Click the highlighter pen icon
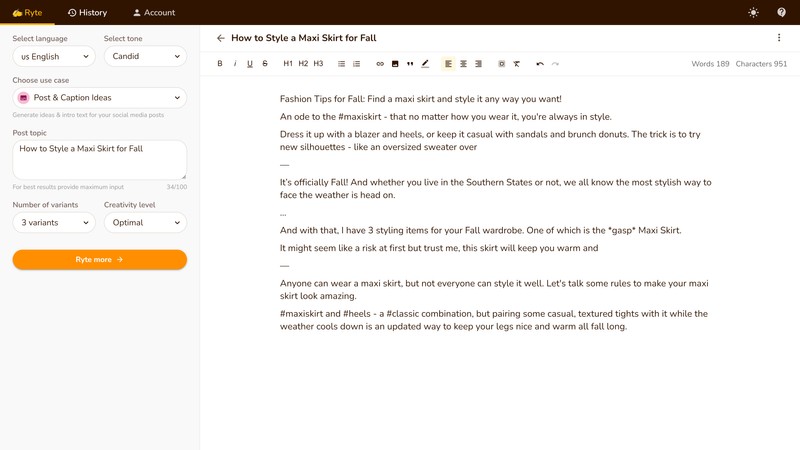This screenshot has height=450, width=800. 425,64
